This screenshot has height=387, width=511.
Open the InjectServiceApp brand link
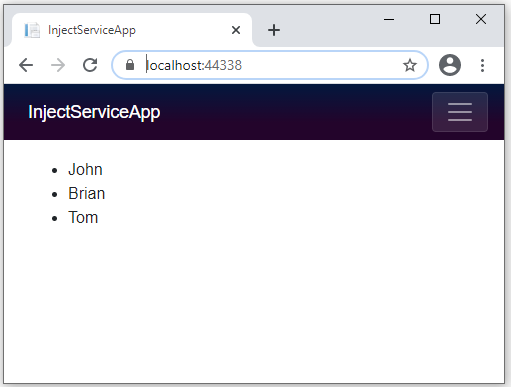(x=94, y=112)
